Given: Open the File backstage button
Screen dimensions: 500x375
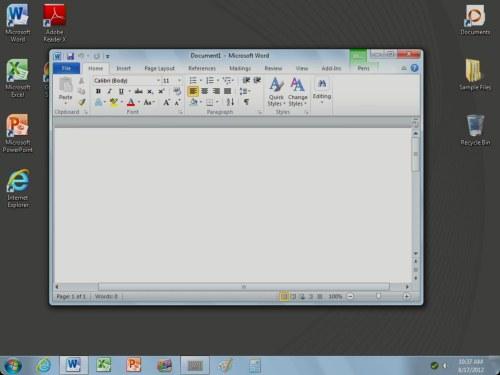Looking at the screenshot, I should [x=66, y=68].
